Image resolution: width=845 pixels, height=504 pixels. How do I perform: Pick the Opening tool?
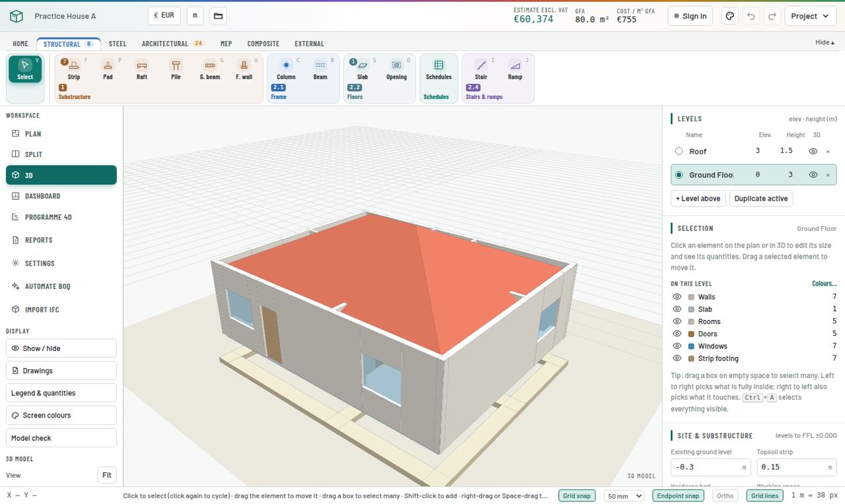click(x=396, y=69)
